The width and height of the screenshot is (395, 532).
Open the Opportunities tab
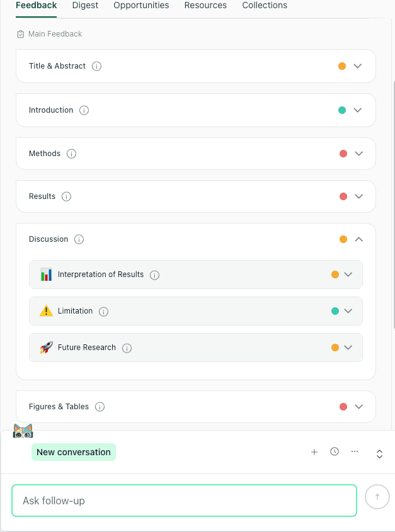[x=140, y=5]
